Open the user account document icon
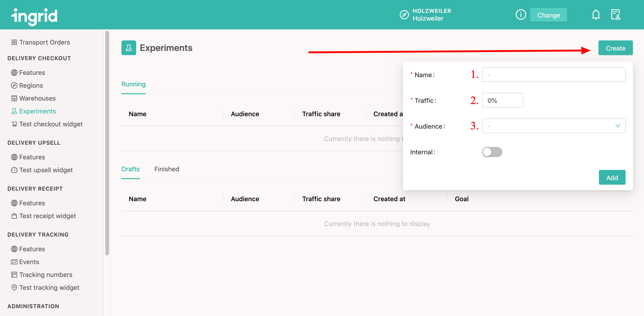The width and height of the screenshot is (644, 316). pyautogui.click(x=615, y=15)
